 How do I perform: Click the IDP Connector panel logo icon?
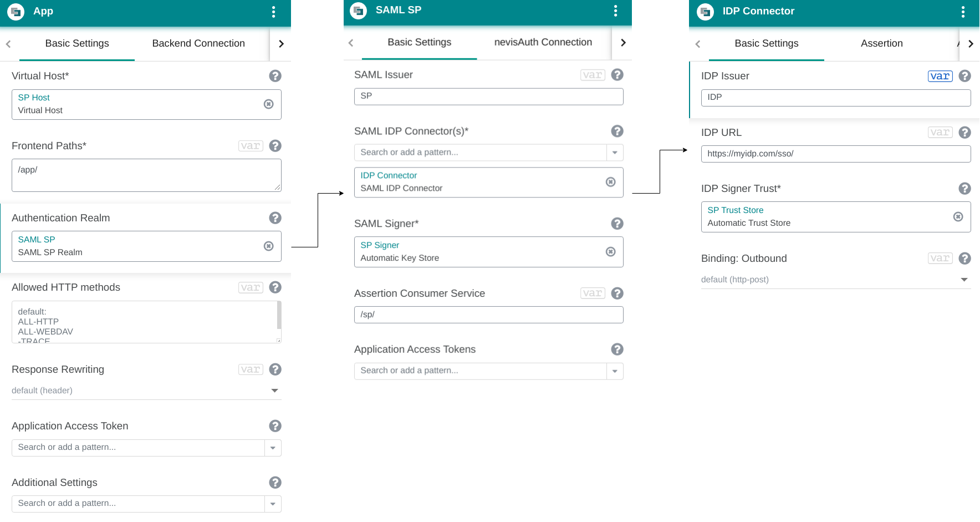click(705, 12)
